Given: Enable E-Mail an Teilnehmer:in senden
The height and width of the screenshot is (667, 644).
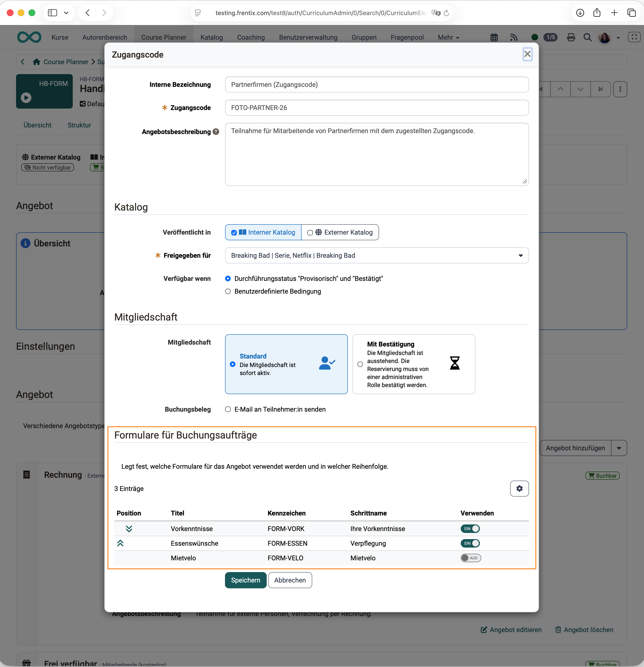Looking at the screenshot, I should tap(228, 409).
